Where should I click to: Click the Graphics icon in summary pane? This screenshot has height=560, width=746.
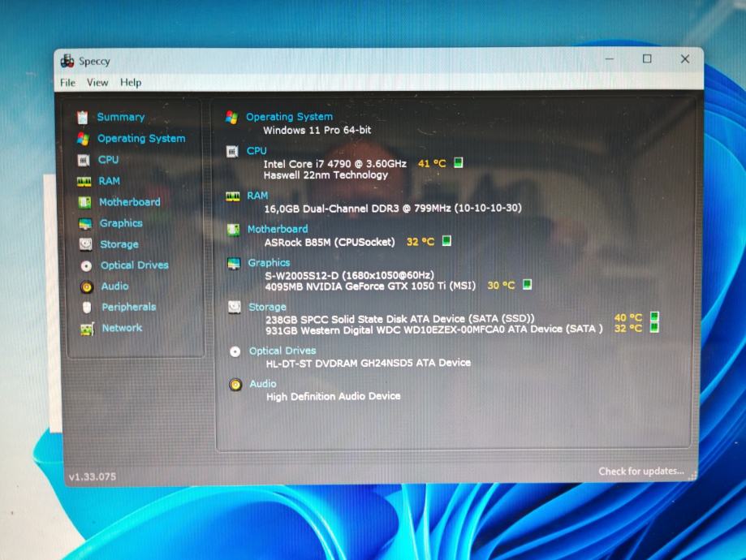(x=234, y=263)
